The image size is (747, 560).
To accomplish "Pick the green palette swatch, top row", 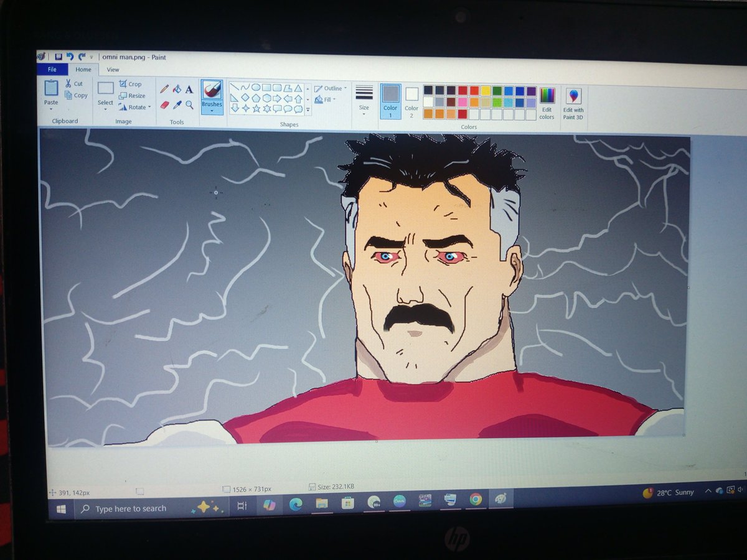I will [x=497, y=90].
